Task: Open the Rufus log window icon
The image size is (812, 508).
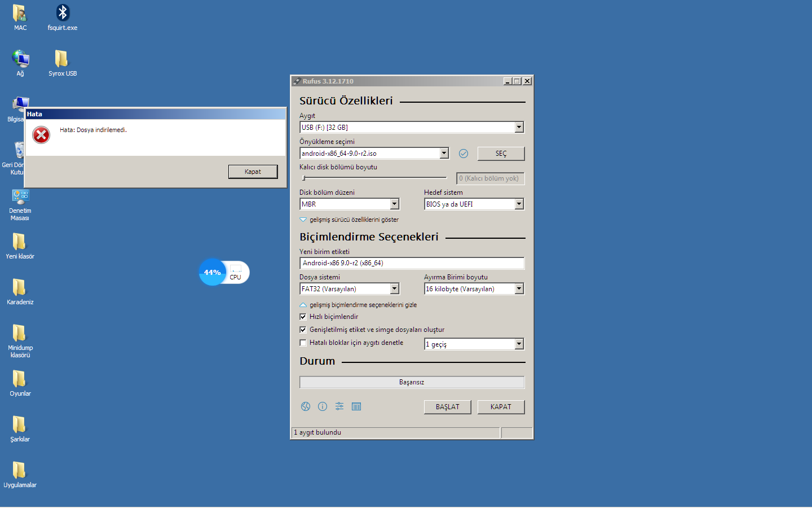Action: [356, 406]
